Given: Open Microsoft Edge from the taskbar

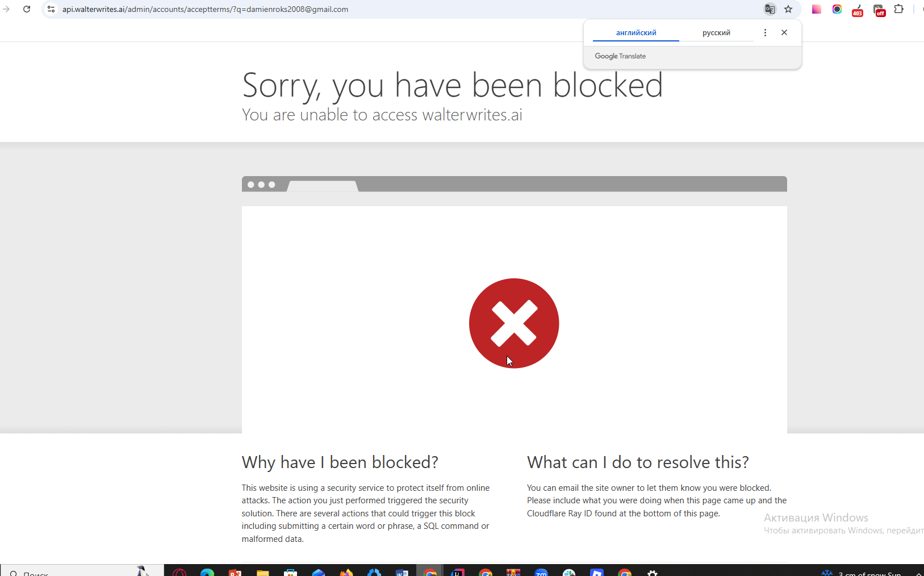Looking at the screenshot, I should 207,572.
